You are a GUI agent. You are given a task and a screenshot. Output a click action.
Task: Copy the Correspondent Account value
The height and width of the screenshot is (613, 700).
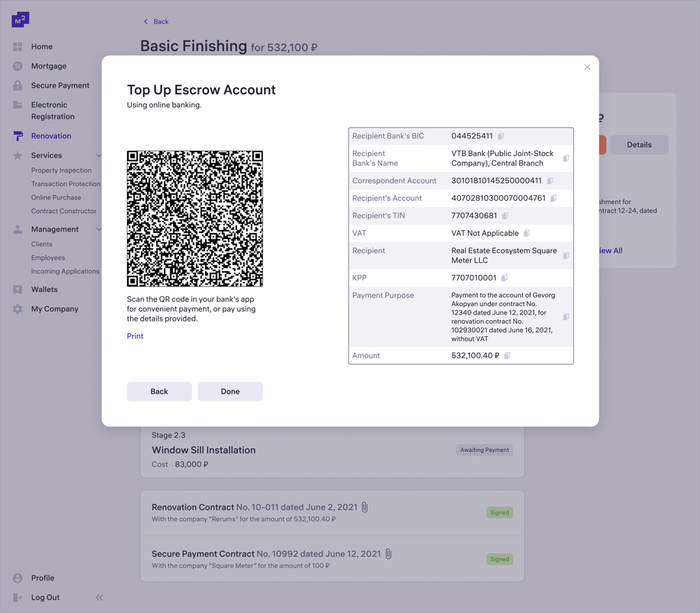(x=551, y=180)
